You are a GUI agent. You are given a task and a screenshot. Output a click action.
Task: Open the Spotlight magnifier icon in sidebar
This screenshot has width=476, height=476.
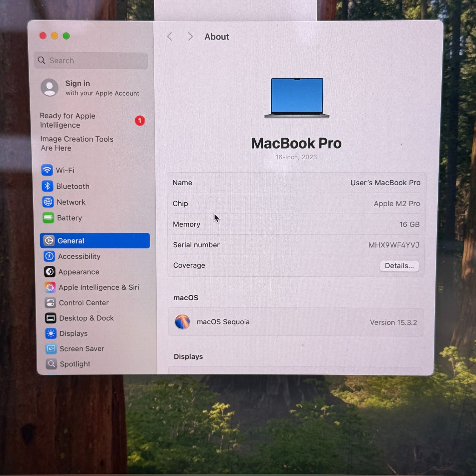tap(51, 364)
